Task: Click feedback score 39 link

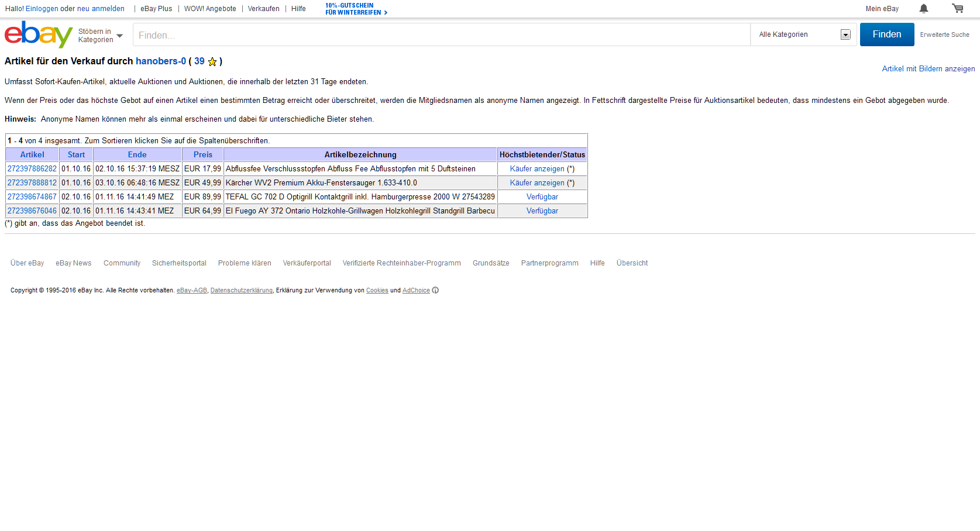Action: point(200,61)
